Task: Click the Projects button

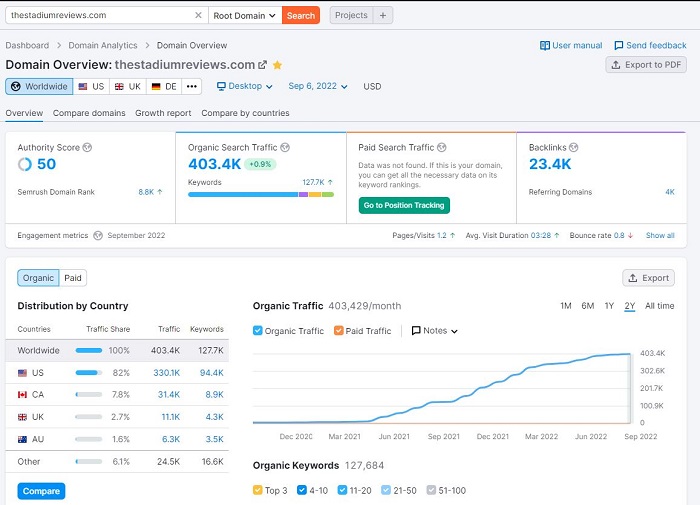Action: click(351, 15)
